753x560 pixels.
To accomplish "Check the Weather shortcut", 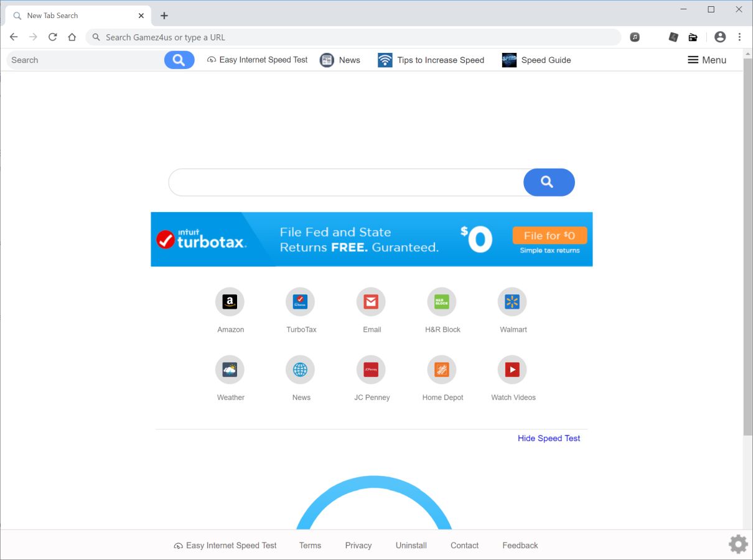I will pyautogui.click(x=230, y=369).
